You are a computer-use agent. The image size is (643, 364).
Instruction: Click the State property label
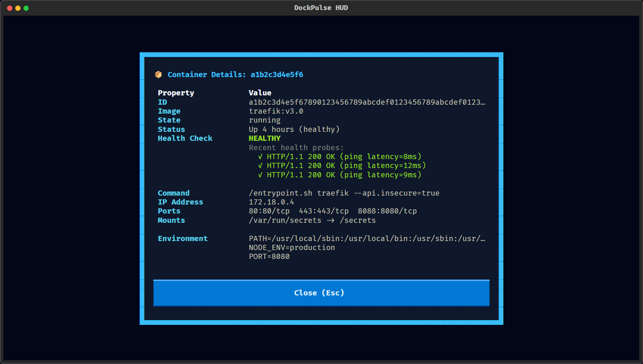tap(169, 120)
